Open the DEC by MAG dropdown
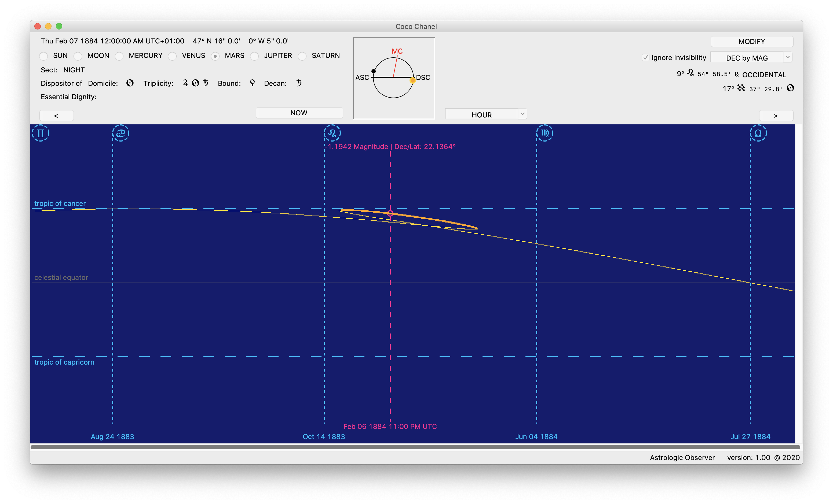833x504 pixels. tap(751, 58)
